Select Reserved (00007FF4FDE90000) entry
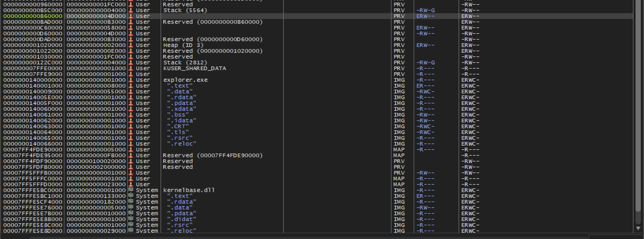This screenshot has height=239, width=644. [x=213, y=155]
